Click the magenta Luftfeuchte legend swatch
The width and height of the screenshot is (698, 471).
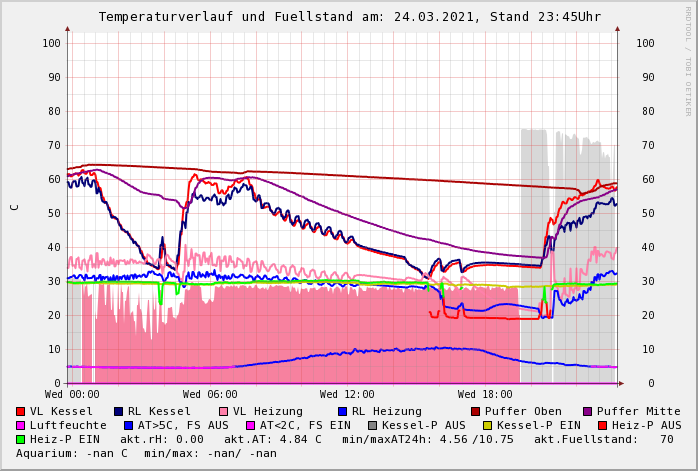click(x=21, y=425)
